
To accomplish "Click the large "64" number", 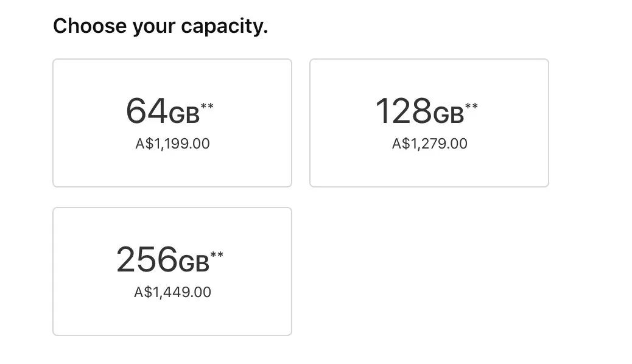I will [x=146, y=111].
